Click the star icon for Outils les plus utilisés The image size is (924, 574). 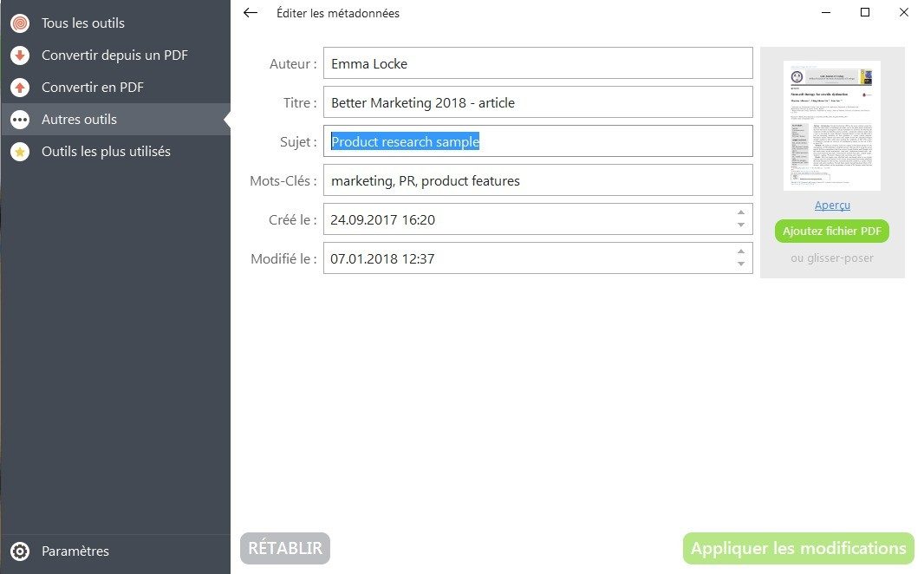point(20,152)
